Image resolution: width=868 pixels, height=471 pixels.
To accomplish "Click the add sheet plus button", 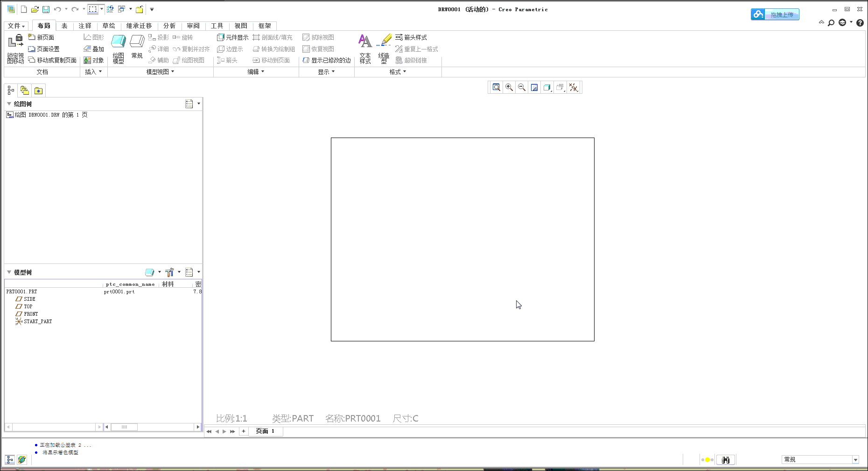I will point(243,431).
